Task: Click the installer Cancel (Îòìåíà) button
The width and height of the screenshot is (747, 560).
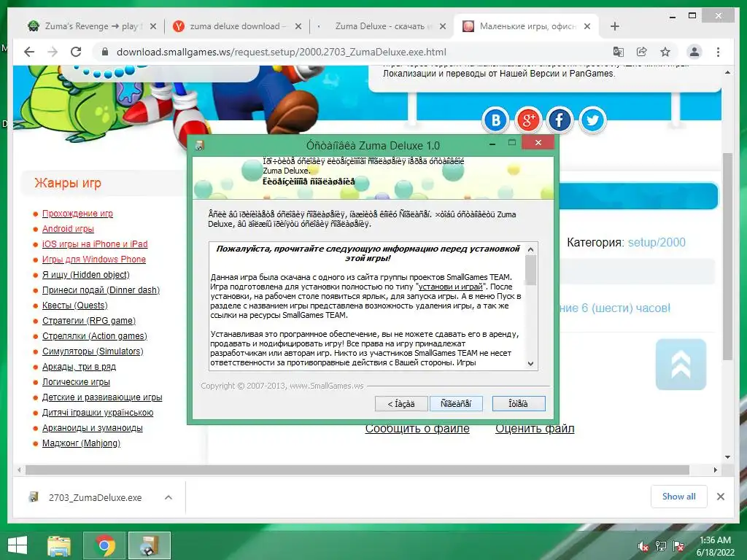Action: 519,404
